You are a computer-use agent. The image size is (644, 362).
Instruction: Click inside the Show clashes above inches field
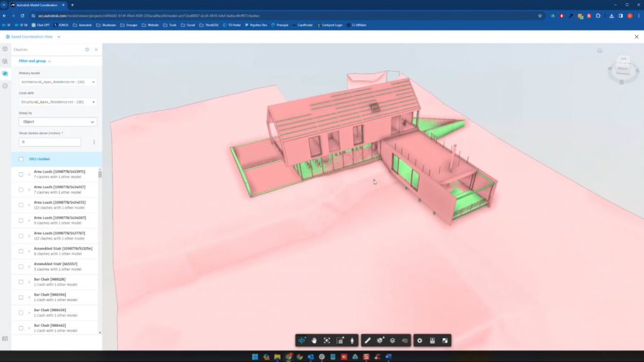[x=49, y=141]
